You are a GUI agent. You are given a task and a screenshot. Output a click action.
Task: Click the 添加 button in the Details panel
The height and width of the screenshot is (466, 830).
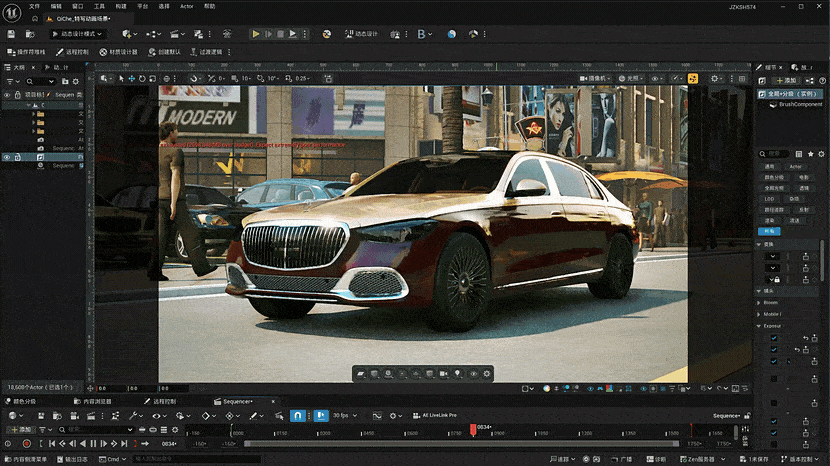coord(786,80)
